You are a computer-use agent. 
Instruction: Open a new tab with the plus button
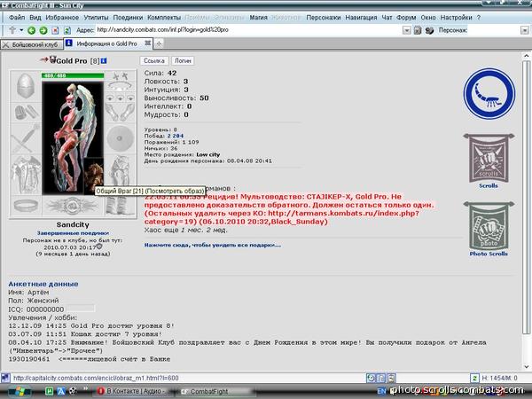click(159, 43)
